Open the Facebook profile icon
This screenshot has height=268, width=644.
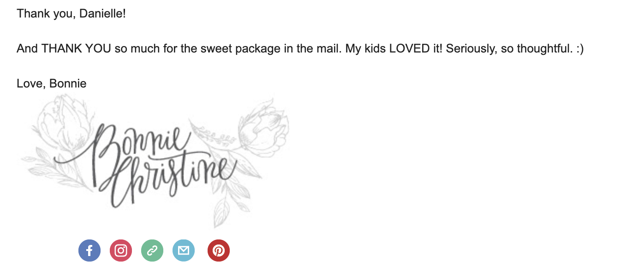[x=89, y=251]
